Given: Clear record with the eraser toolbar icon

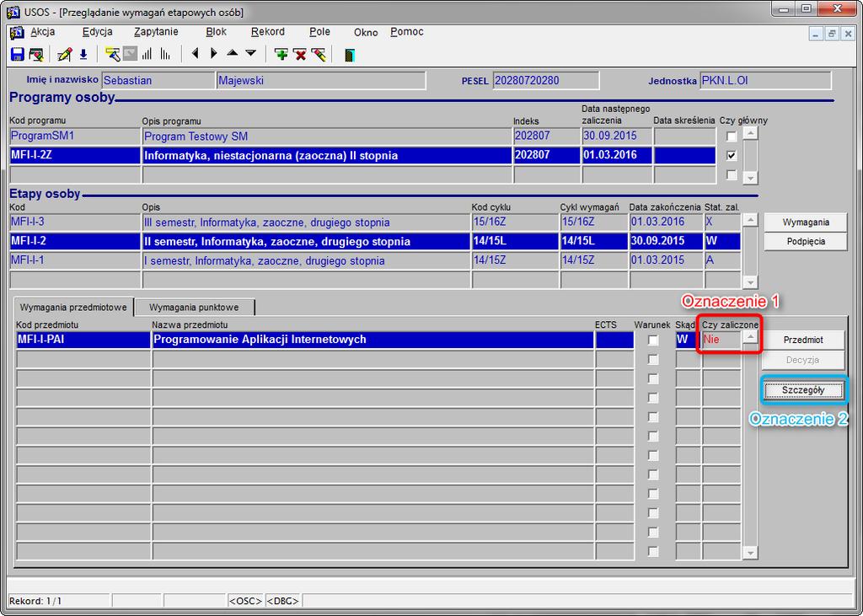Looking at the screenshot, I should (318, 54).
